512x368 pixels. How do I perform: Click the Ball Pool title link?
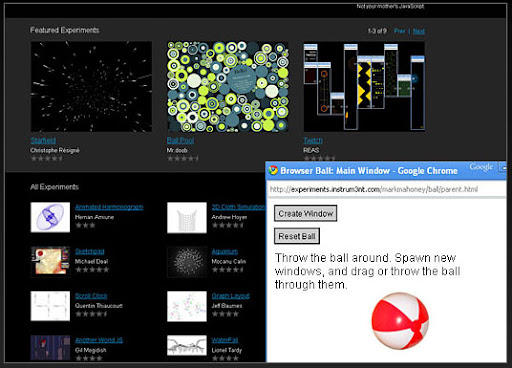click(x=180, y=140)
